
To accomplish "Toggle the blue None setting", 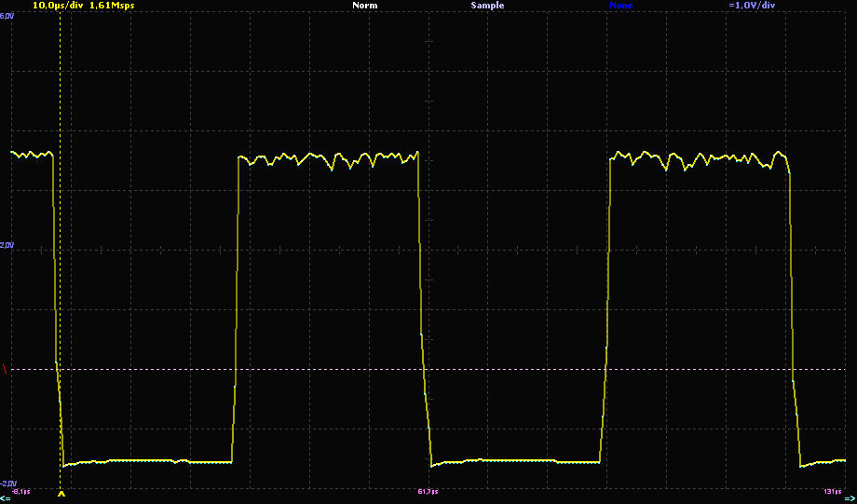I will click(620, 6).
